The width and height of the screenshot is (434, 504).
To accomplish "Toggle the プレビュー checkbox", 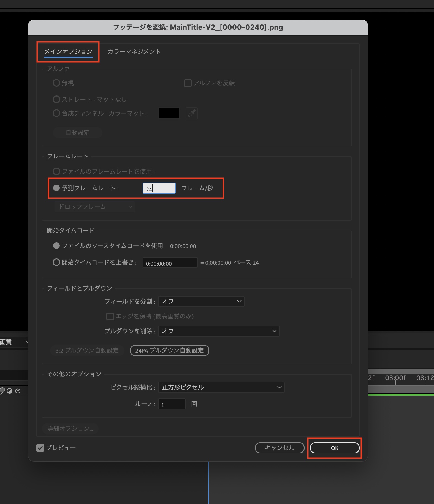I will [40, 448].
